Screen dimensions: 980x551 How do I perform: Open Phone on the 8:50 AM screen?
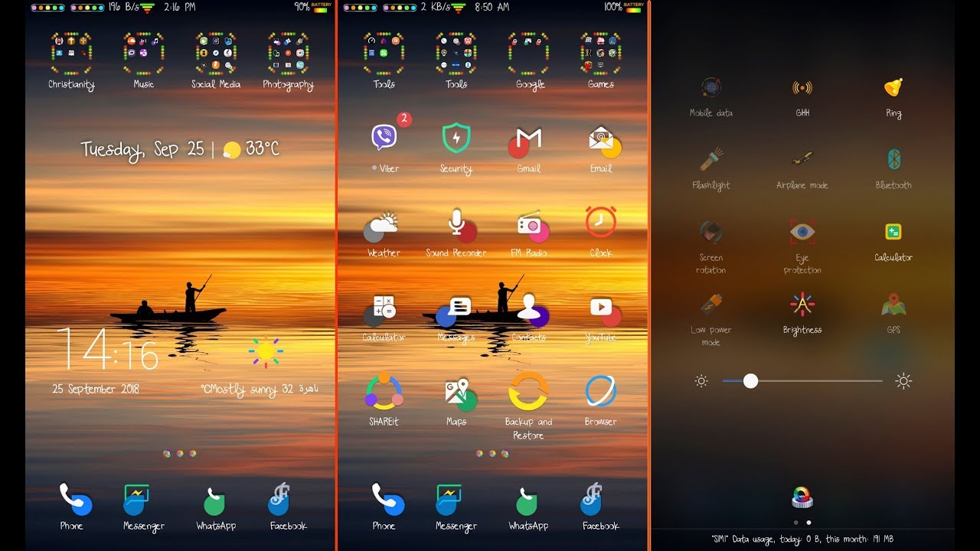pyautogui.click(x=385, y=499)
